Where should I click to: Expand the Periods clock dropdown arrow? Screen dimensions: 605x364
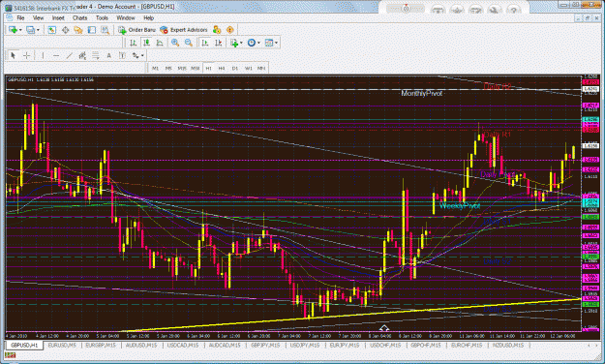pos(258,44)
